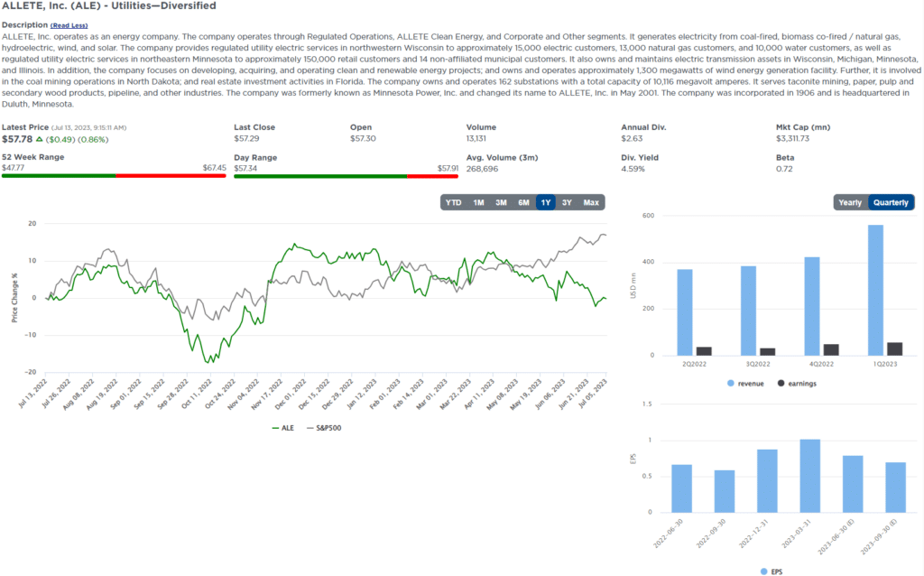Click the 3Q2022 revenue bar
The height and width of the screenshot is (576, 924).
coord(748,311)
